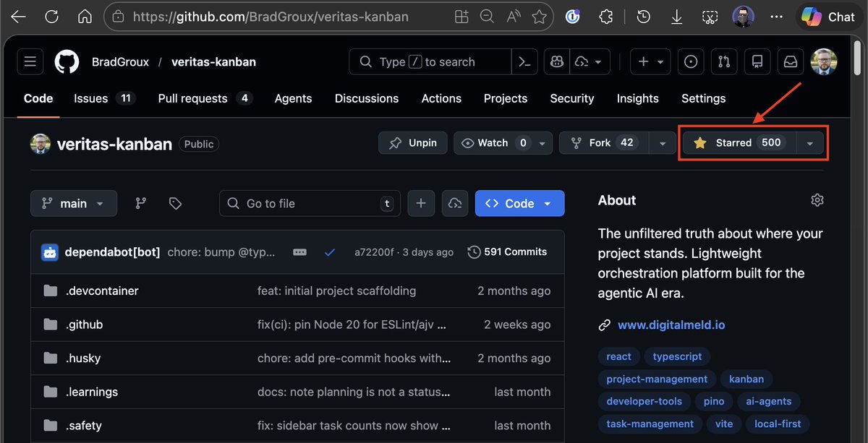Open the Security tab
868x443 pixels.
[x=572, y=98]
